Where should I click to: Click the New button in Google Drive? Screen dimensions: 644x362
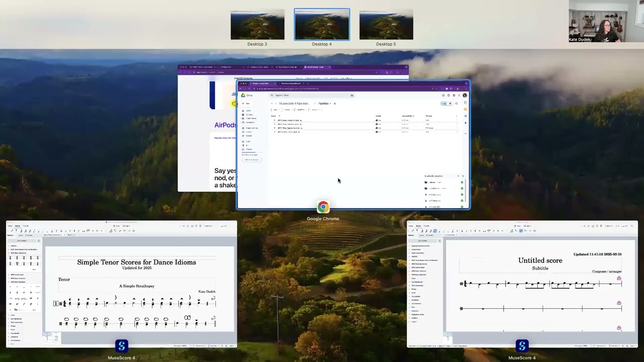[246, 104]
